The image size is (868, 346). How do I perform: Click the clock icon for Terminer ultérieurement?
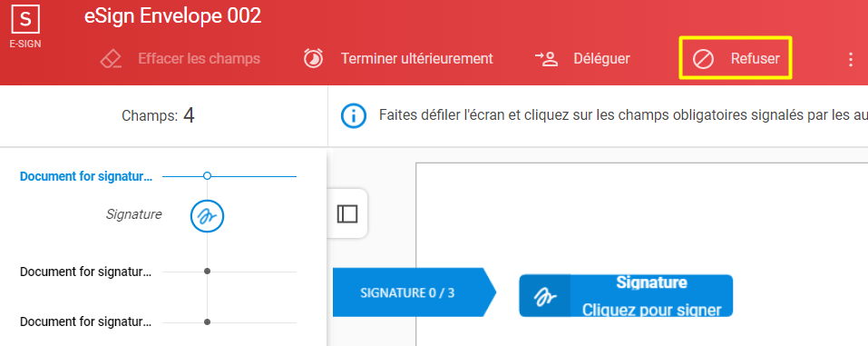(313, 58)
